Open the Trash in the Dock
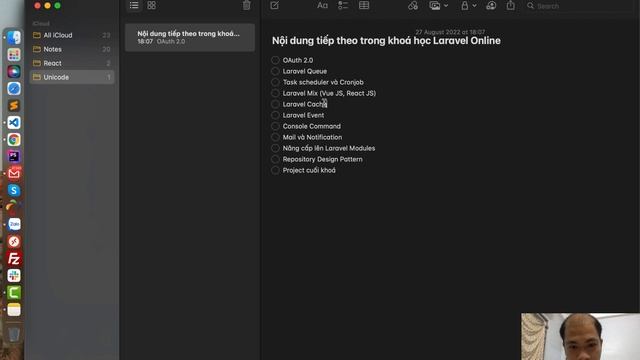 [x=14, y=334]
